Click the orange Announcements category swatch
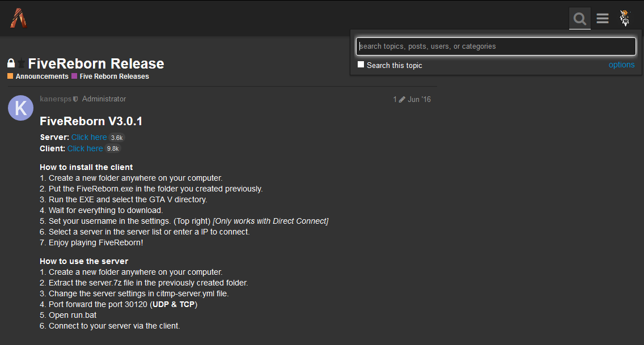 click(x=10, y=76)
